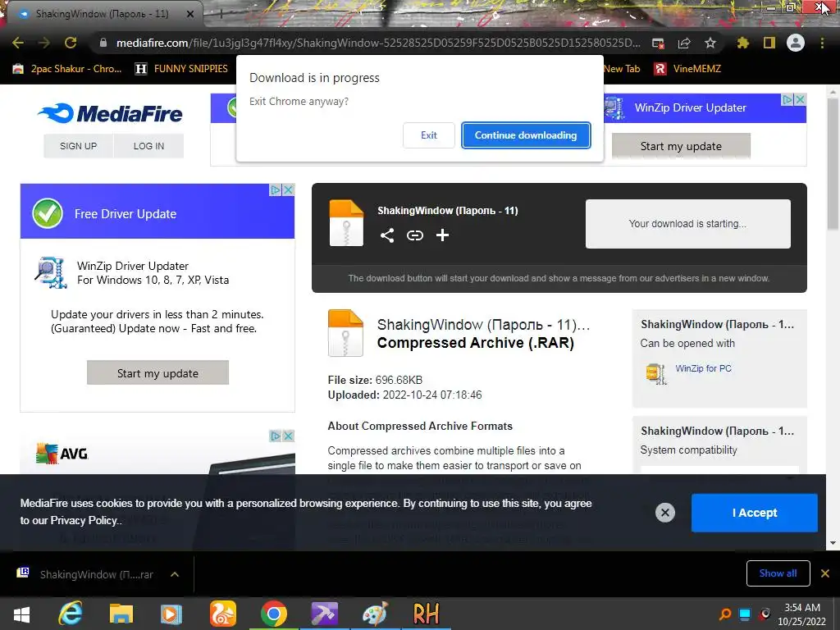The height and width of the screenshot is (630, 840).
Task: Click Show all downloads
Action: pyautogui.click(x=778, y=573)
